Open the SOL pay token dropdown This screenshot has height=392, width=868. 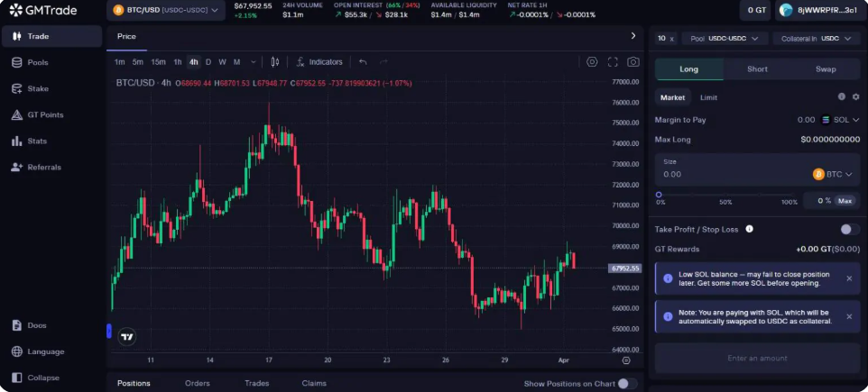tap(840, 120)
